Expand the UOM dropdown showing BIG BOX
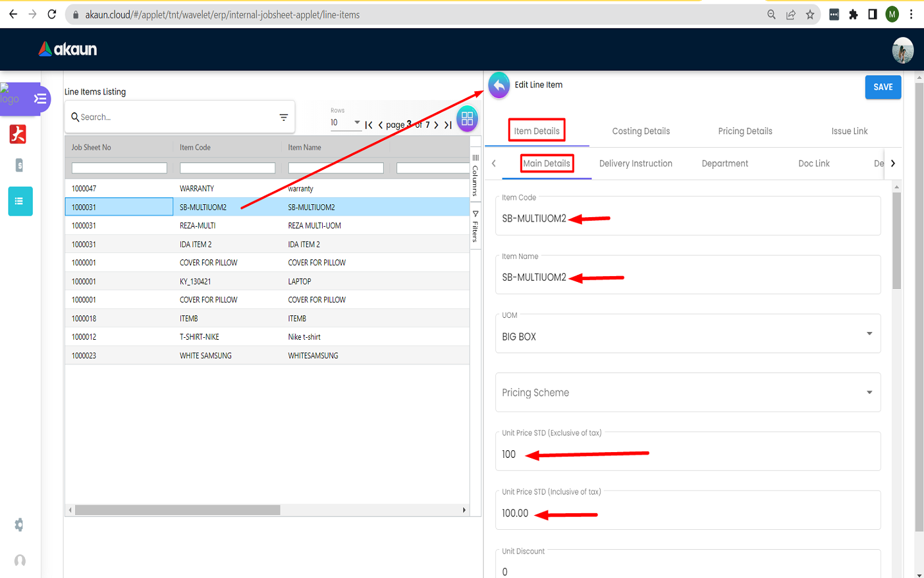Screen dimensions: 924x578 (869, 334)
